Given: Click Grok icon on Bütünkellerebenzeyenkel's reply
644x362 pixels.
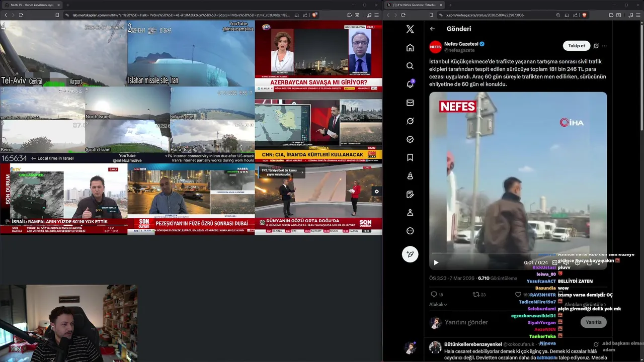Looking at the screenshot, I should pos(596,344).
